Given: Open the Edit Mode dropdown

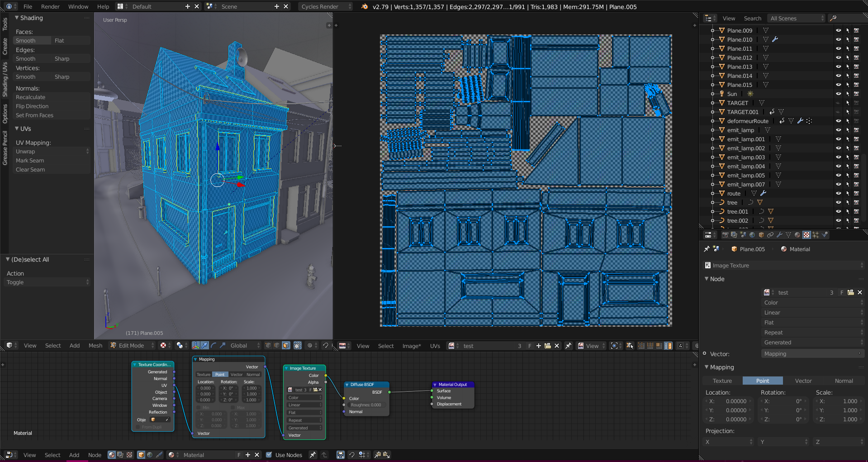Looking at the screenshot, I should [132, 346].
